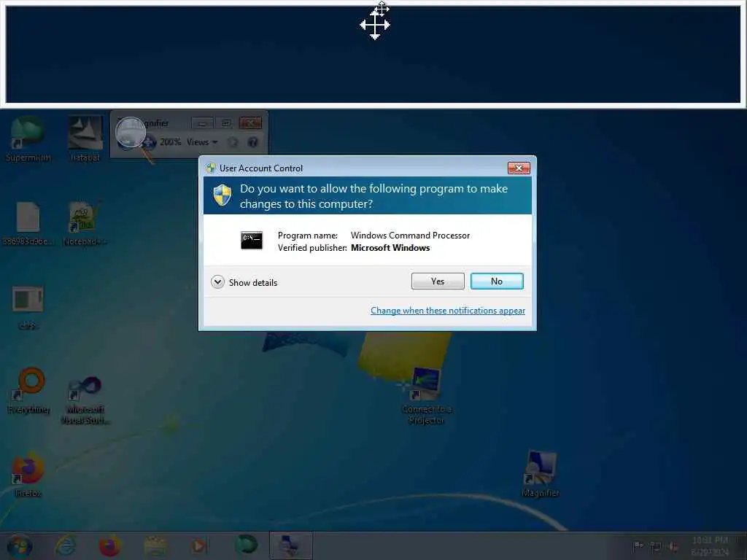Screen dimensions: 747x560
Task: Open the Everything search desktop shortcut
Action: pyautogui.click(x=28, y=391)
